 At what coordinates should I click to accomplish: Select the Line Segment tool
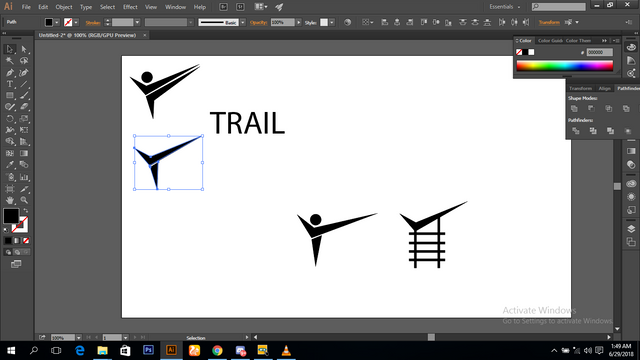[x=24, y=84]
